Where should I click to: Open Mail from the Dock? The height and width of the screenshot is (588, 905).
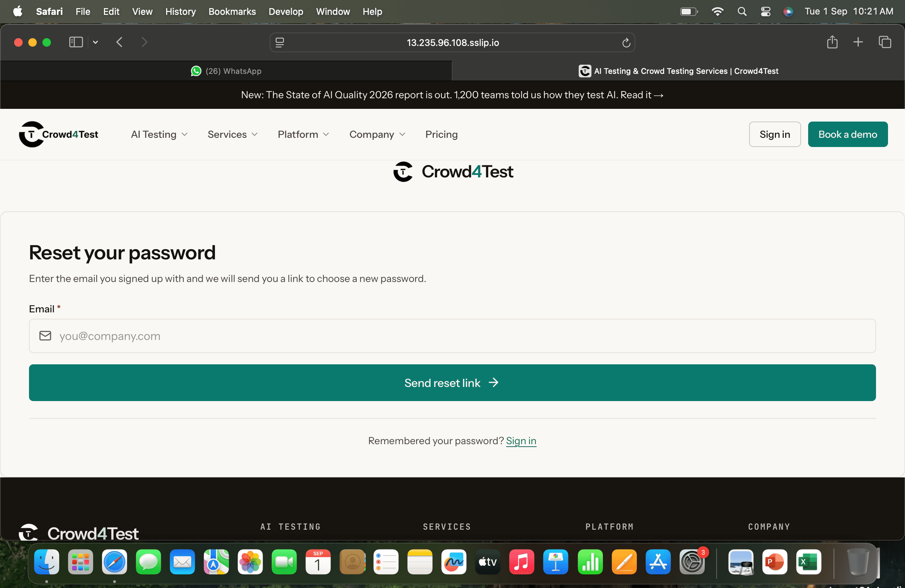(182, 561)
